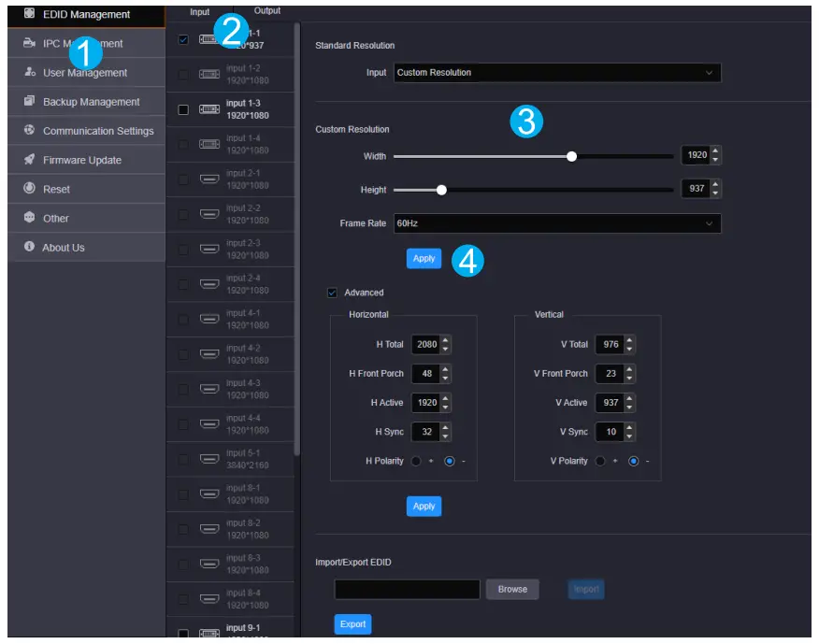Click the input 5-1 HDMI port icon

(x=209, y=459)
